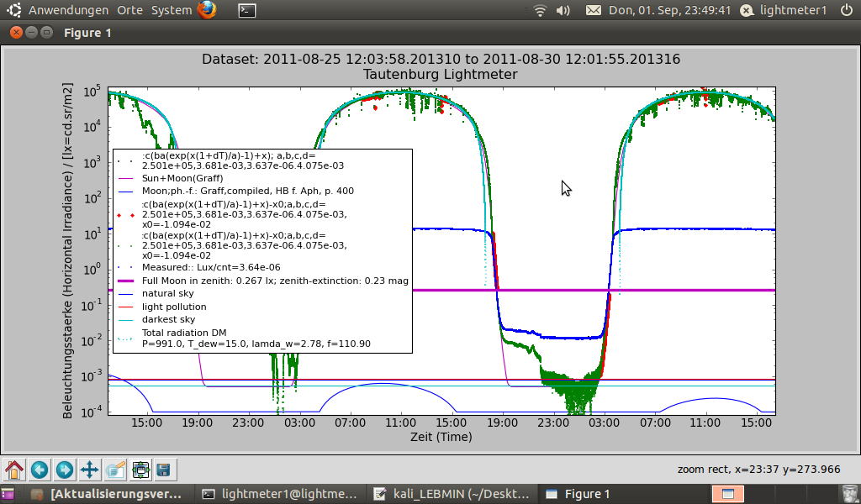Click the 'Sun+Moon(Graff)' legend entry
861x504 pixels.
tap(182, 178)
